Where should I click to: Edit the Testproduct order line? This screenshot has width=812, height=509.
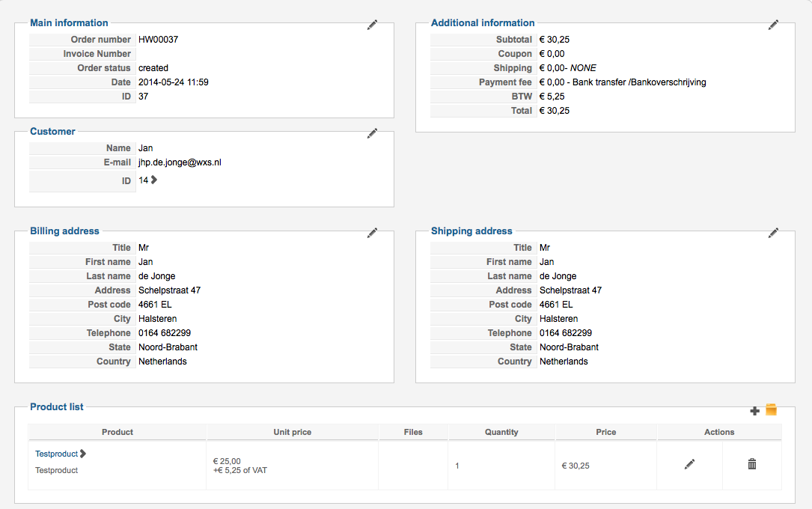point(689,464)
